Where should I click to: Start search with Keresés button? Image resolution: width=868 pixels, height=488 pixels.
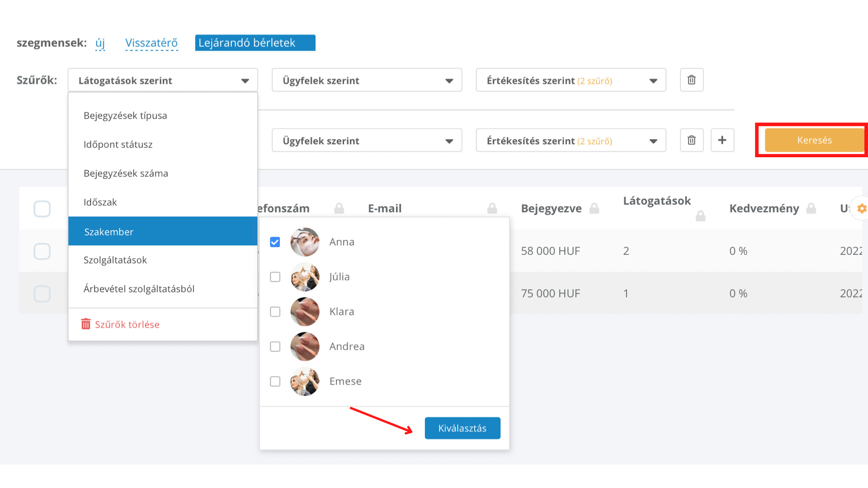[814, 140]
